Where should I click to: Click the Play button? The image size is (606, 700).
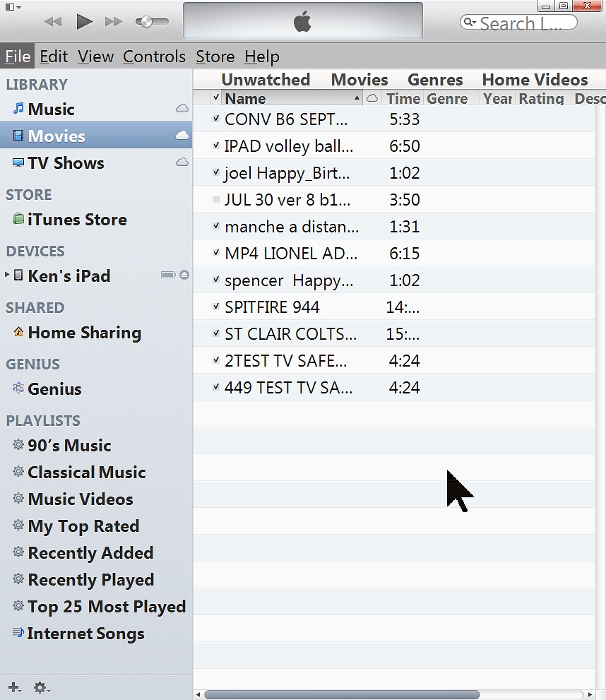[84, 21]
